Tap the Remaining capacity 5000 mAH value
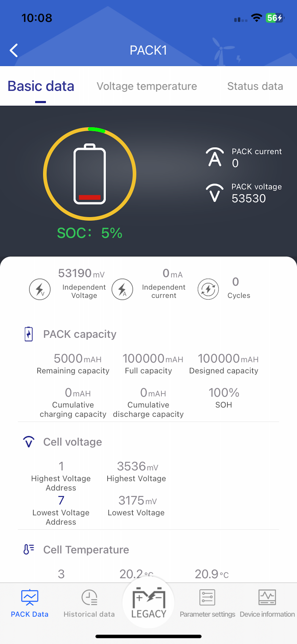Viewport: 297px width, 644px height. pos(78,358)
